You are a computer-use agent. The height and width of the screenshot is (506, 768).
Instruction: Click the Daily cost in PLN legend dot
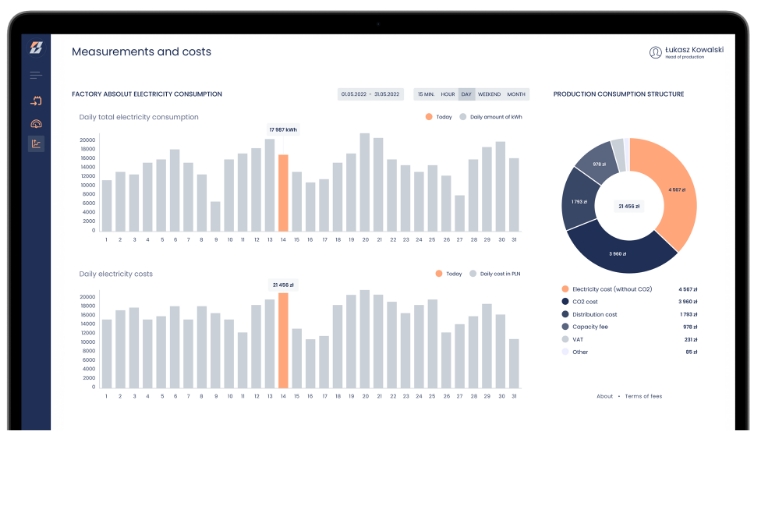(472, 273)
